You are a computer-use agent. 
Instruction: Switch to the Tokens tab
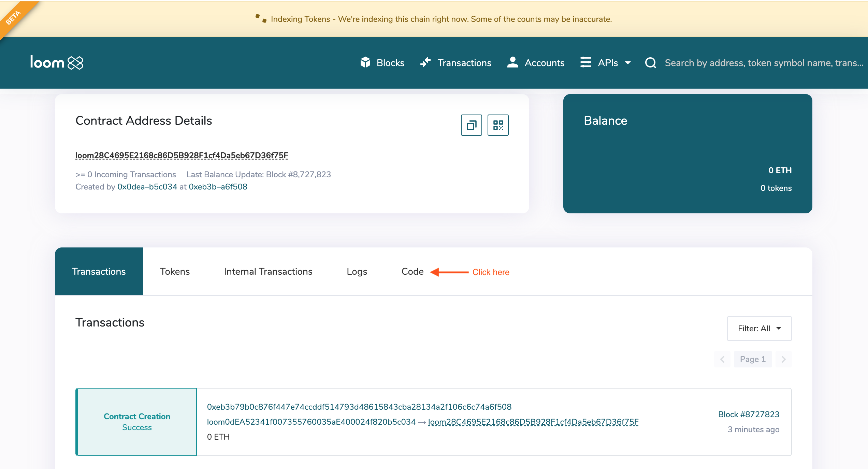coord(175,271)
